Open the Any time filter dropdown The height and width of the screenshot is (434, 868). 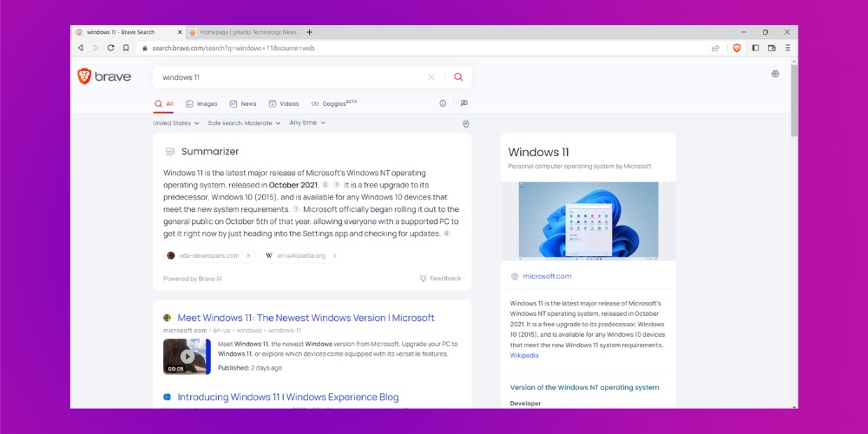tap(307, 123)
